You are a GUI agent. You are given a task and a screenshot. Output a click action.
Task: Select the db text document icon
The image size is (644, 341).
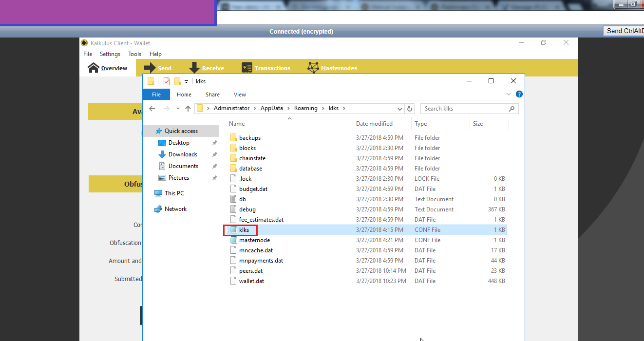(x=233, y=199)
